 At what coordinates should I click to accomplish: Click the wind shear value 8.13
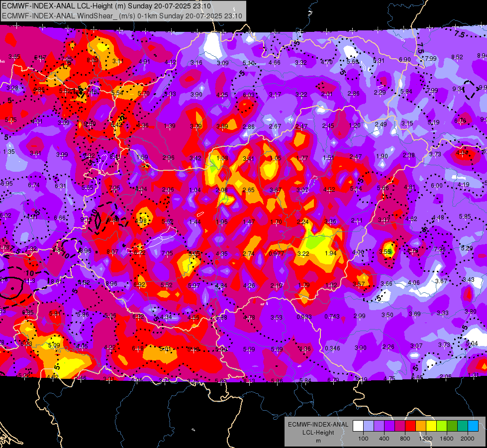pyautogui.click(x=249, y=381)
